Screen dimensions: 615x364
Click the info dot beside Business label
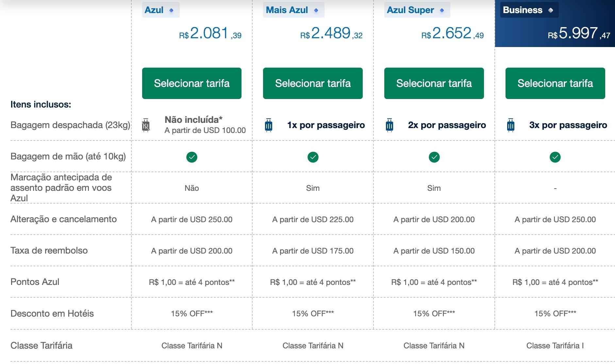point(551,10)
